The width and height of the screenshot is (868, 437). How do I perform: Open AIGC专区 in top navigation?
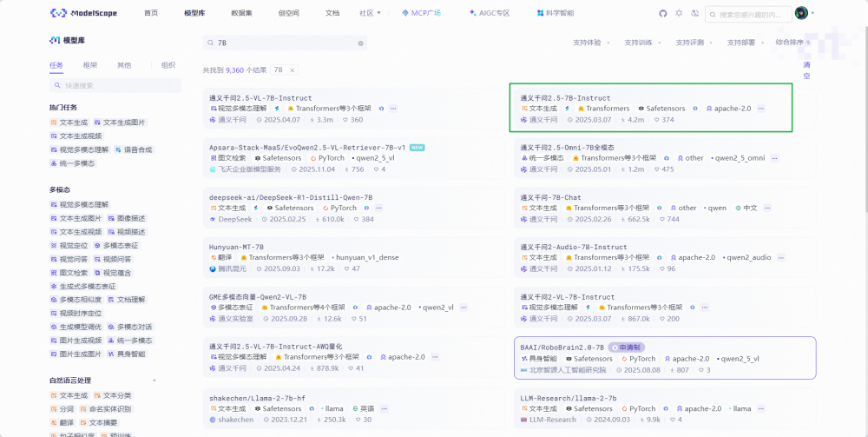pyautogui.click(x=489, y=13)
